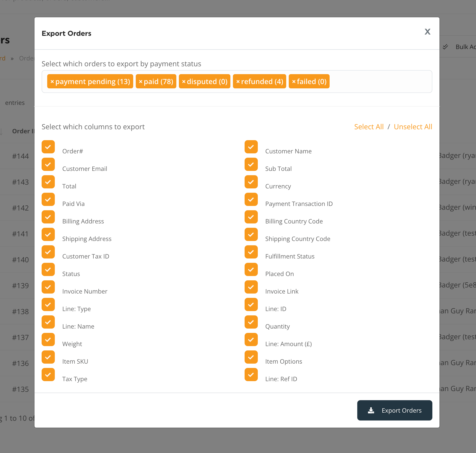The width and height of the screenshot is (476, 453).
Task: Click the Unselect All link
Action: click(413, 127)
